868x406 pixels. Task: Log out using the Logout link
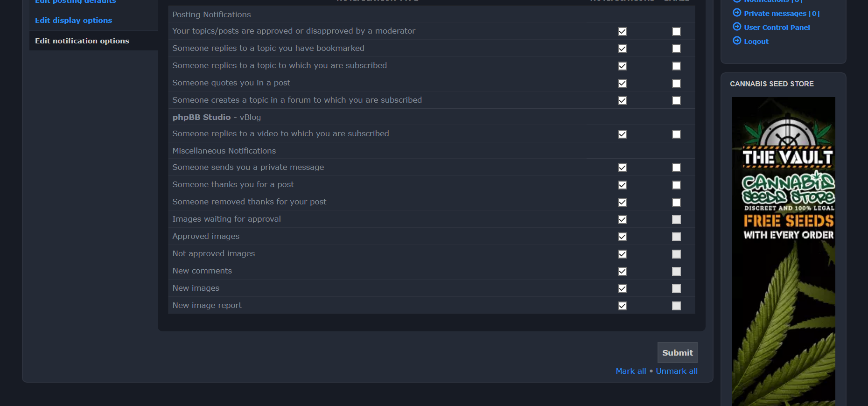[756, 42]
